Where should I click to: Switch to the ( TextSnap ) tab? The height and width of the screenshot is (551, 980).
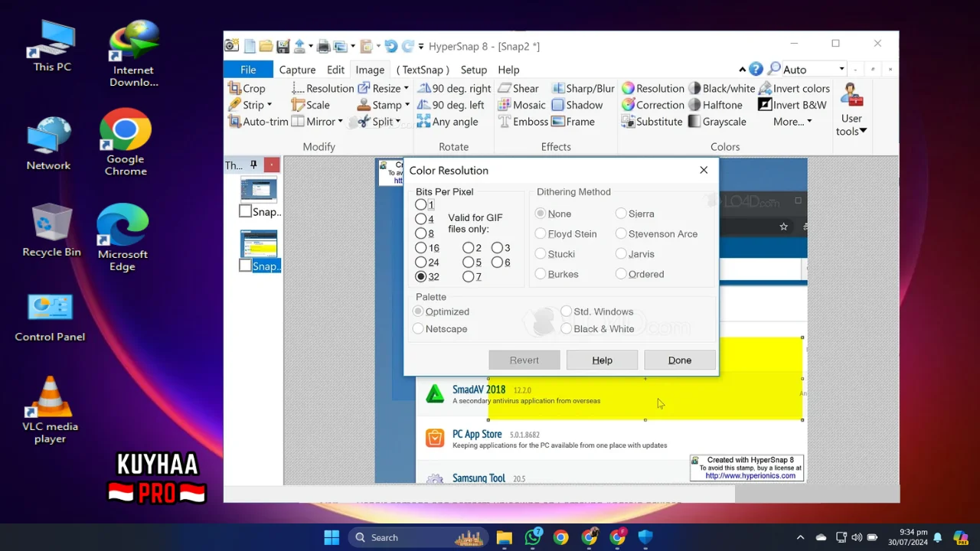[x=423, y=70]
